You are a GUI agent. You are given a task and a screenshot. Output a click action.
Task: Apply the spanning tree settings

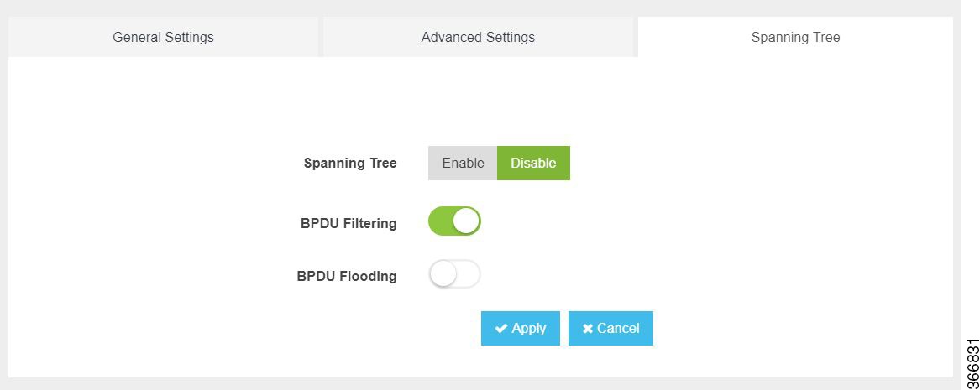pos(521,328)
